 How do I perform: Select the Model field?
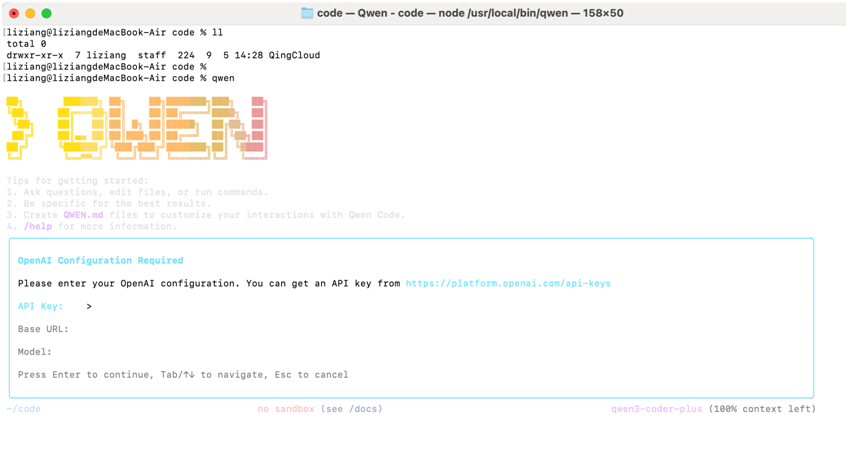[x=35, y=352]
